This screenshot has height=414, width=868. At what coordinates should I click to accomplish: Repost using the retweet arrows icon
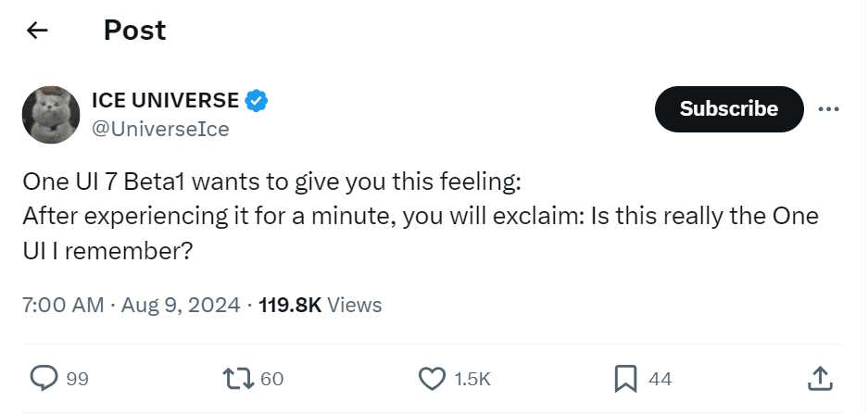[x=239, y=379]
